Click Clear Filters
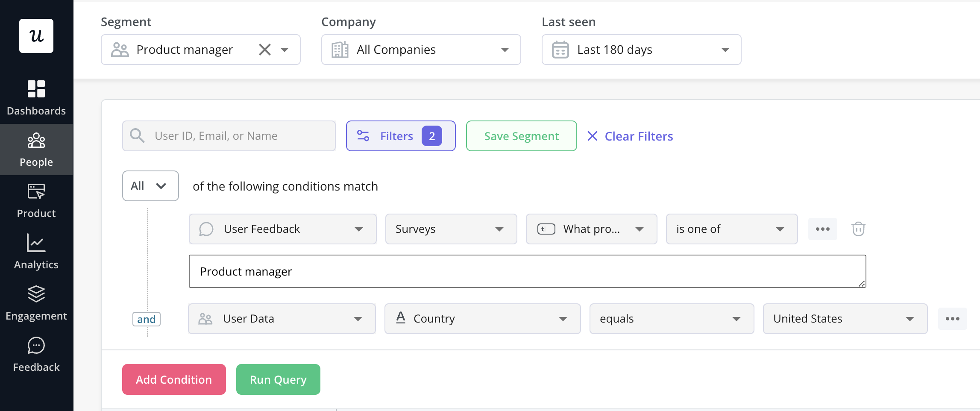 tap(630, 136)
